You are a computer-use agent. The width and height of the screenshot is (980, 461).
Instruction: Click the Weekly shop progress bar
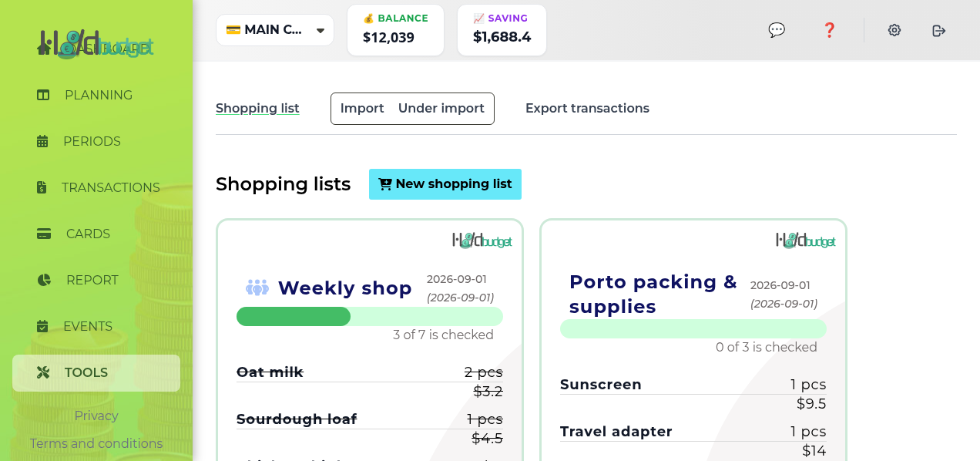pyautogui.click(x=370, y=316)
